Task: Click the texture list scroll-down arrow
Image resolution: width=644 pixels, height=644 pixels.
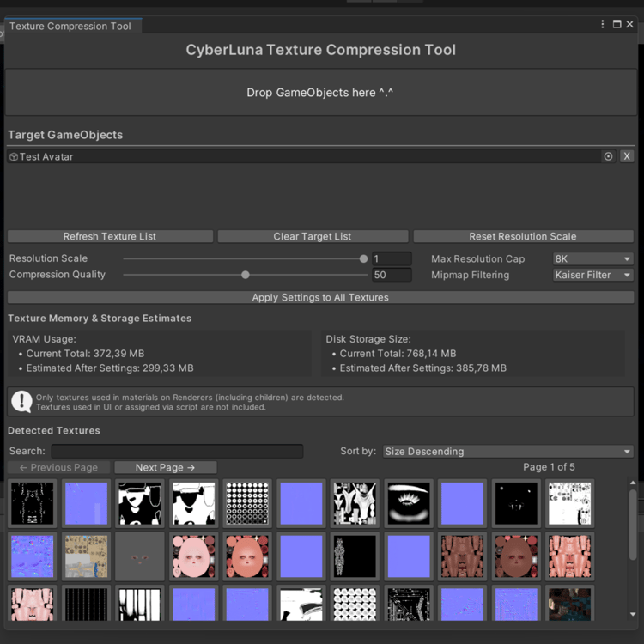Action: point(633,614)
